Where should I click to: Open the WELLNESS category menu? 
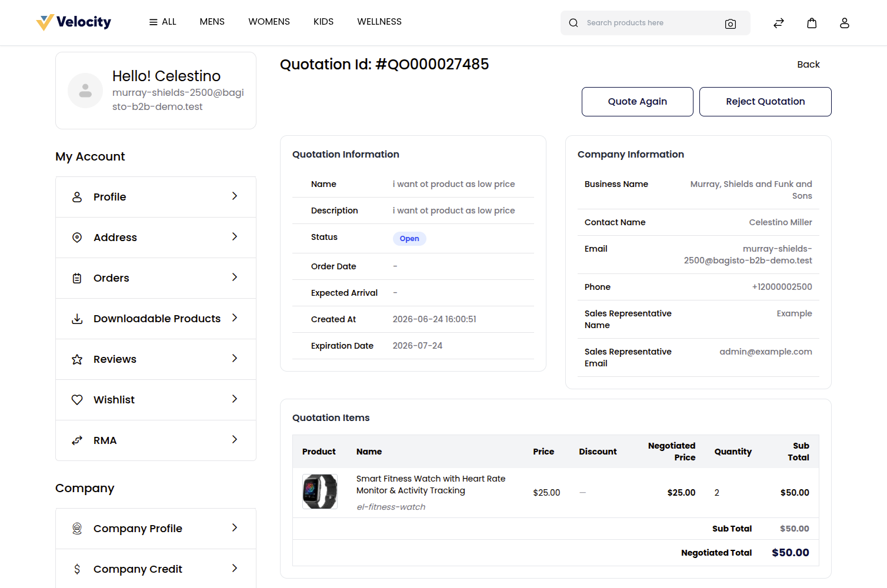[x=379, y=22]
